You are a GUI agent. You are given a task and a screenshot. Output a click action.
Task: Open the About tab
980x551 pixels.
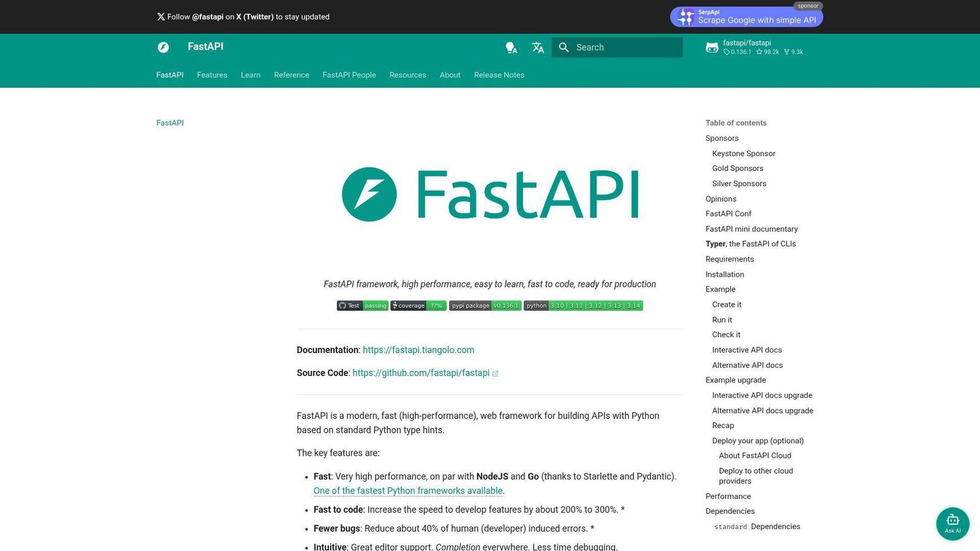click(450, 75)
